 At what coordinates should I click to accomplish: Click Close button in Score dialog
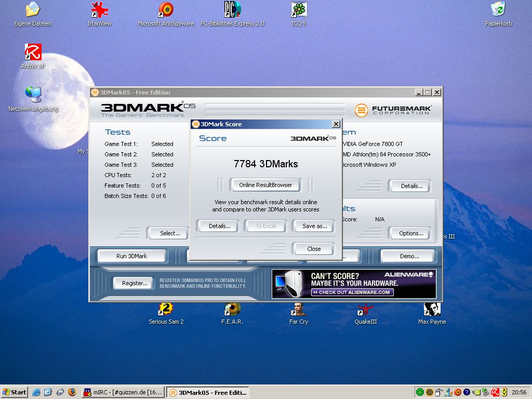[313, 249]
